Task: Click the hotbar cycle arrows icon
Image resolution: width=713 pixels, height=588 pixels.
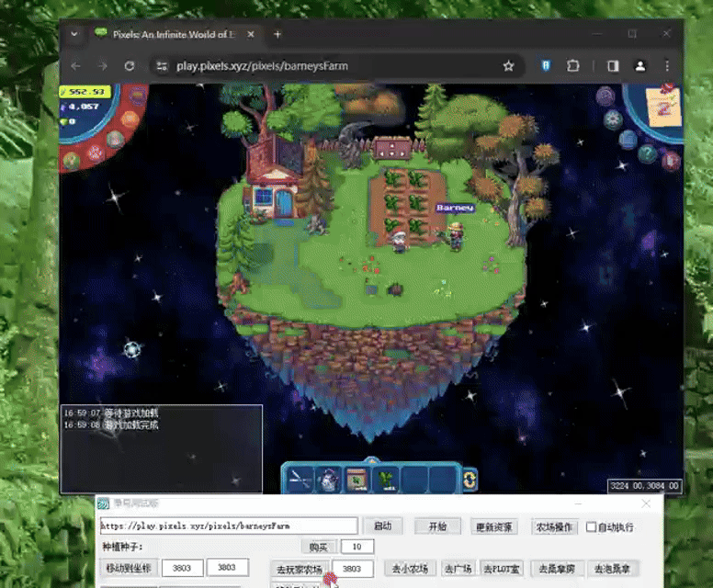Action: coord(470,480)
